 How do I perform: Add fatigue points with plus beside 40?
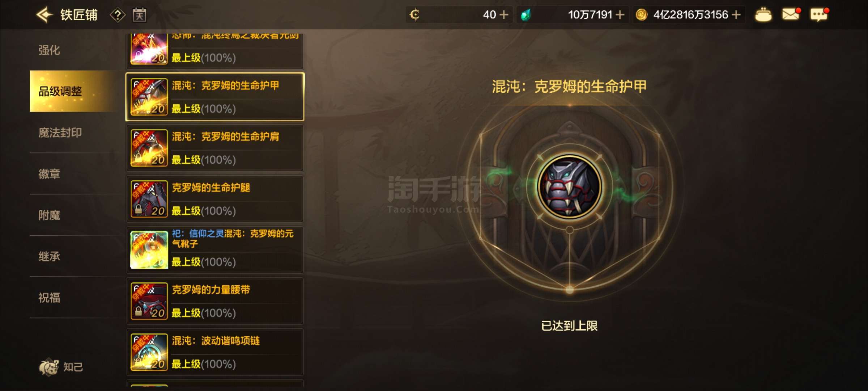coord(504,15)
